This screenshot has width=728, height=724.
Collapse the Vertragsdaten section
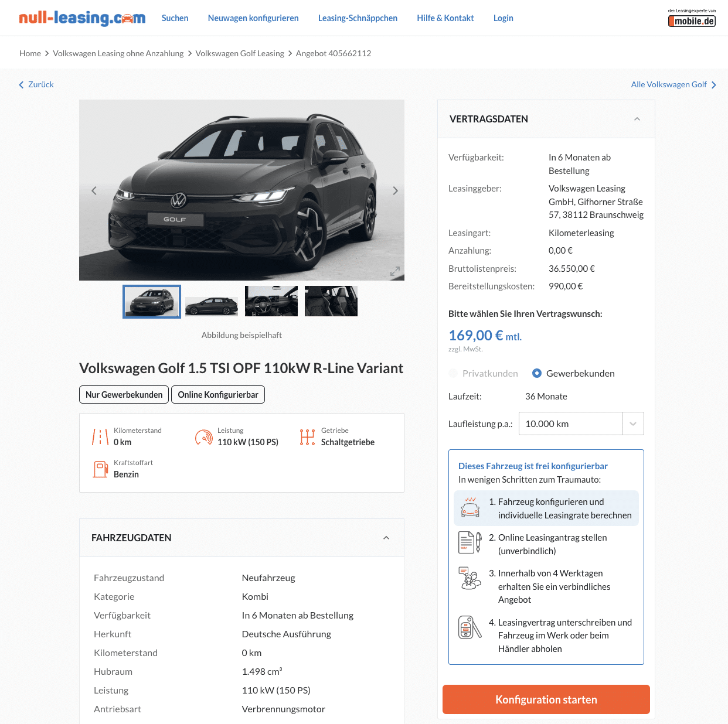(x=637, y=119)
